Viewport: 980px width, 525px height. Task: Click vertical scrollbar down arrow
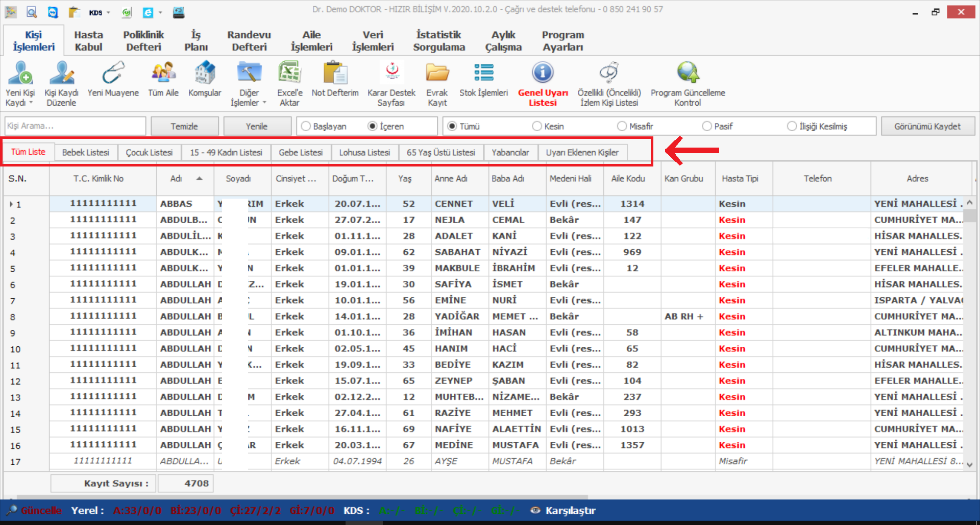pos(969,465)
